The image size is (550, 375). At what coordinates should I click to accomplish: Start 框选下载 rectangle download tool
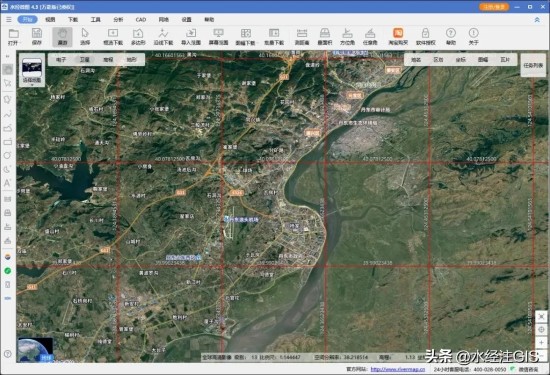tap(113, 37)
